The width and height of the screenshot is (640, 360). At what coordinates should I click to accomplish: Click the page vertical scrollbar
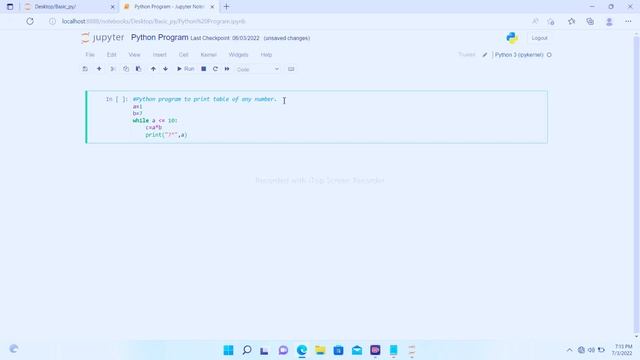tap(636, 184)
